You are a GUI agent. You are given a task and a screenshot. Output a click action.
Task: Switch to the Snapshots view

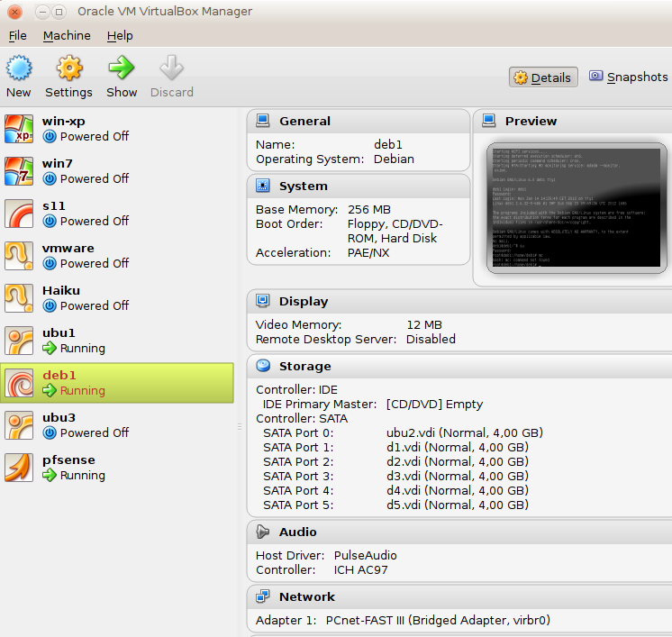(x=628, y=77)
